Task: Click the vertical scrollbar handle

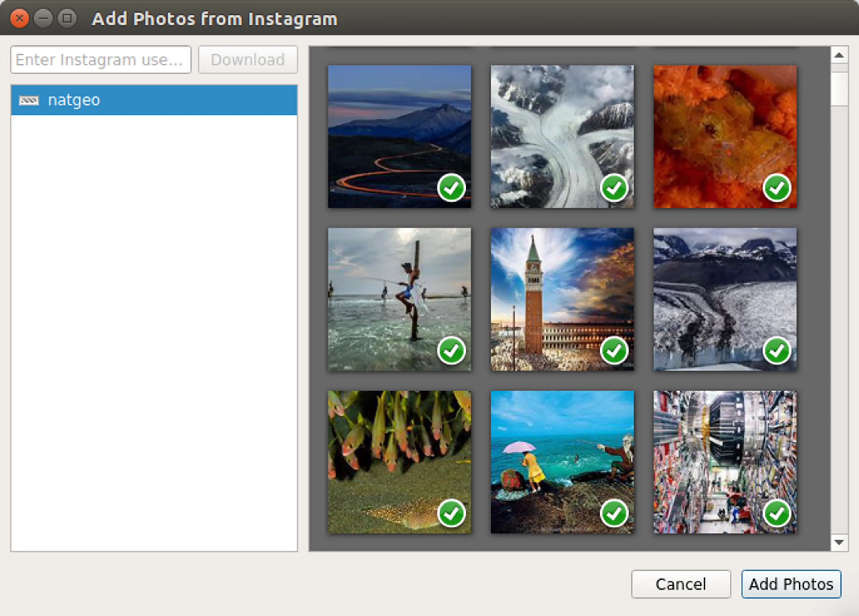Action: (839, 89)
